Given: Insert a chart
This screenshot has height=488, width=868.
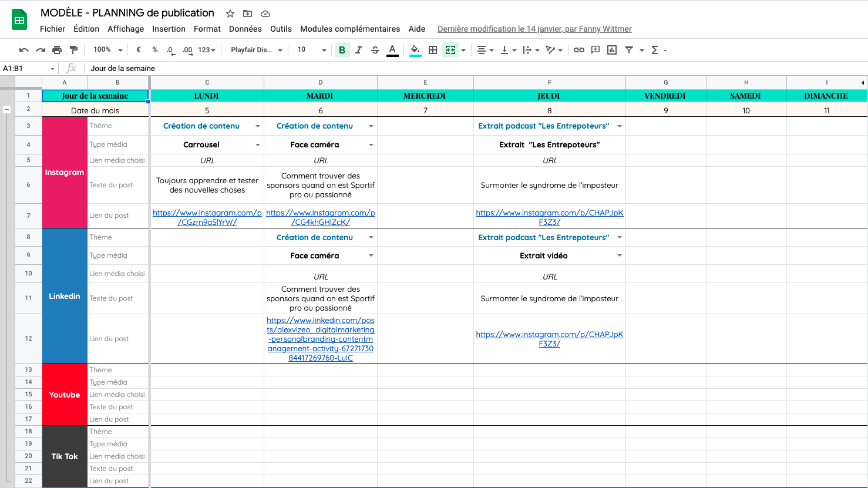Looking at the screenshot, I should tap(611, 50).
